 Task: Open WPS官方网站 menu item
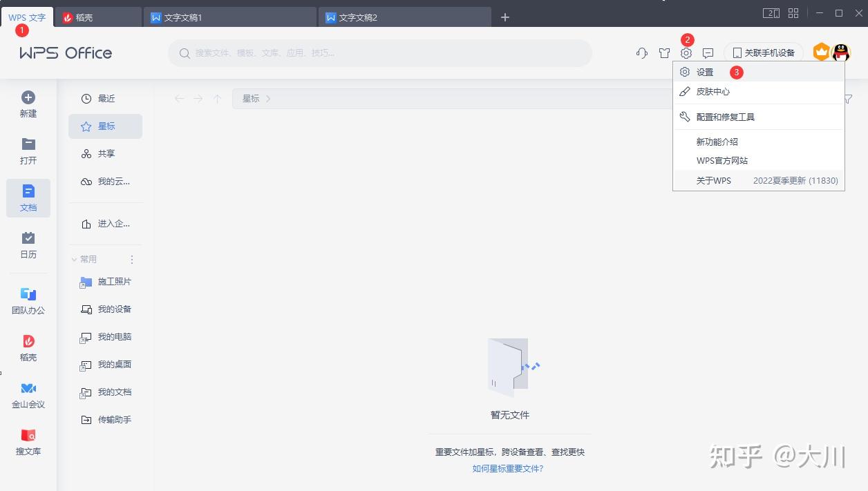coord(758,161)
